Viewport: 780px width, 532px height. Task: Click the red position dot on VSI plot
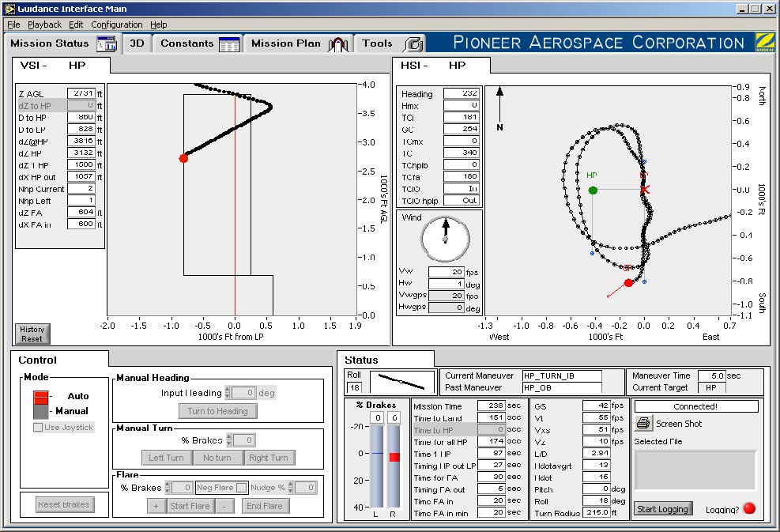[183, 158]
